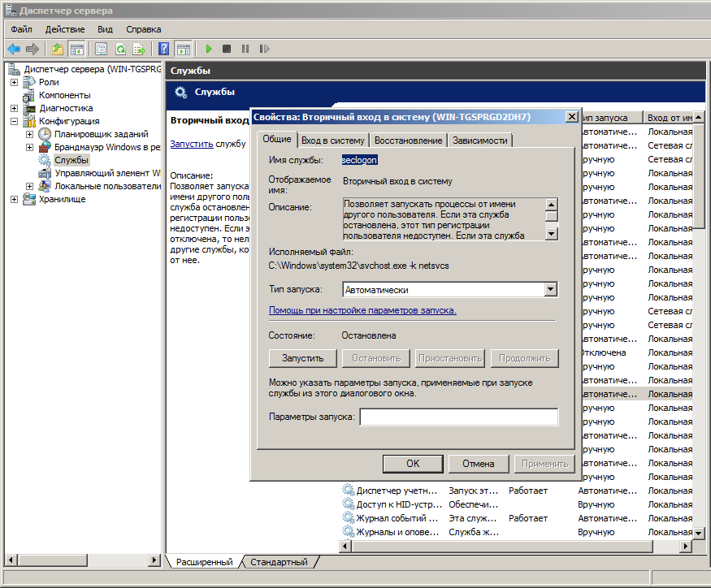The width and height of the screenshot is (711, 588).
Task: Select Планировщик заданий in the tree
Action: tap(101, 134)
